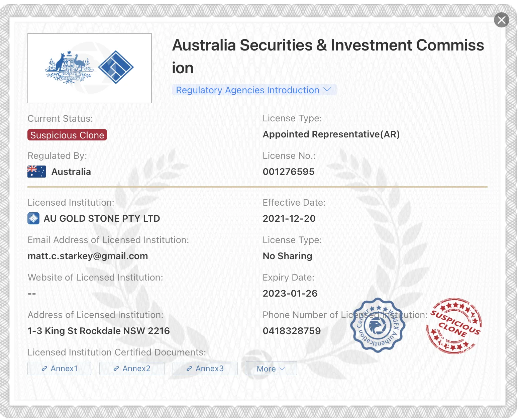
Task: Click the red Suspicious Clone stamp
Action: (x=454, y=326)
